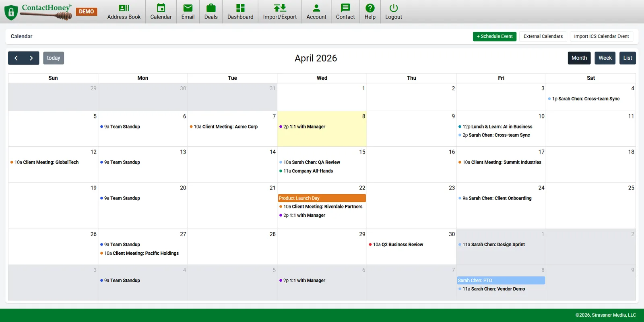Open the Import/Export icon
644x322 pixels.
point(280,8)
